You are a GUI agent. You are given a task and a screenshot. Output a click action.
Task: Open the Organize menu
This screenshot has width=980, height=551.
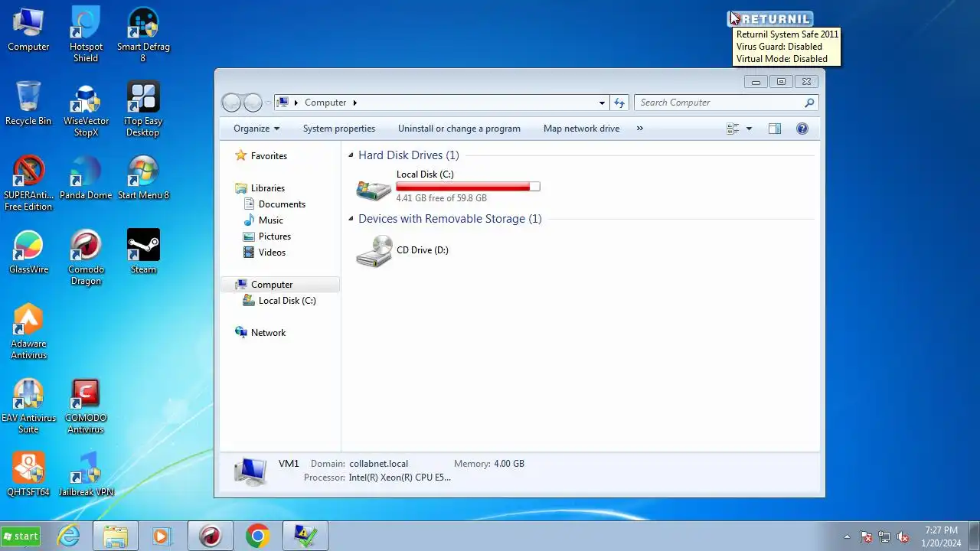256,129
